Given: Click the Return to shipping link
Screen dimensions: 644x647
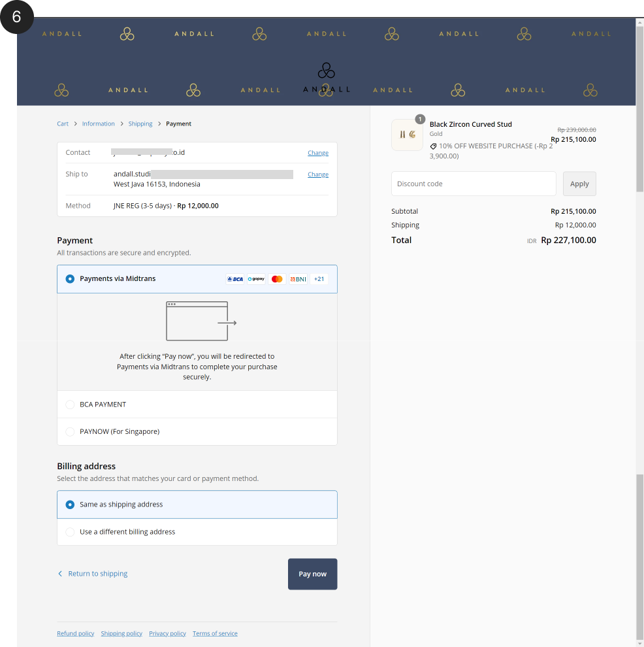Looking at the screenshot, I should 97,574.
